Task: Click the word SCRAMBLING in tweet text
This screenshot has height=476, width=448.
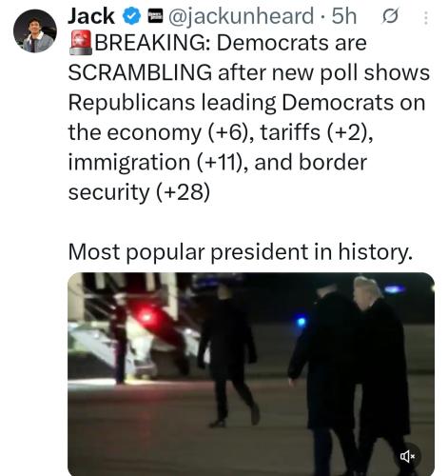Action: tap(140, 72)
